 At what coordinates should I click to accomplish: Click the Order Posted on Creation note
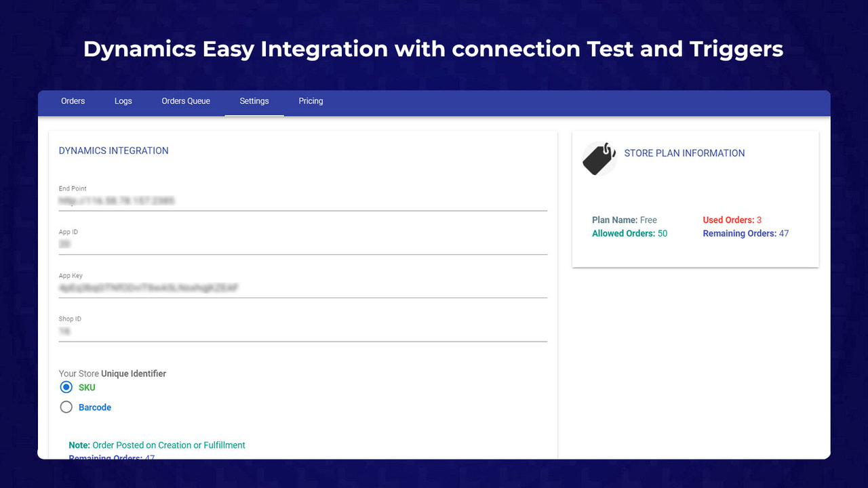pyautogui.click(x=156, y=445)
